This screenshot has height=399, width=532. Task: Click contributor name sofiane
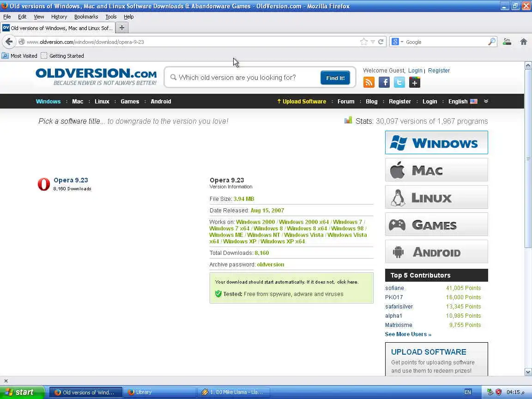coord(394,288)
